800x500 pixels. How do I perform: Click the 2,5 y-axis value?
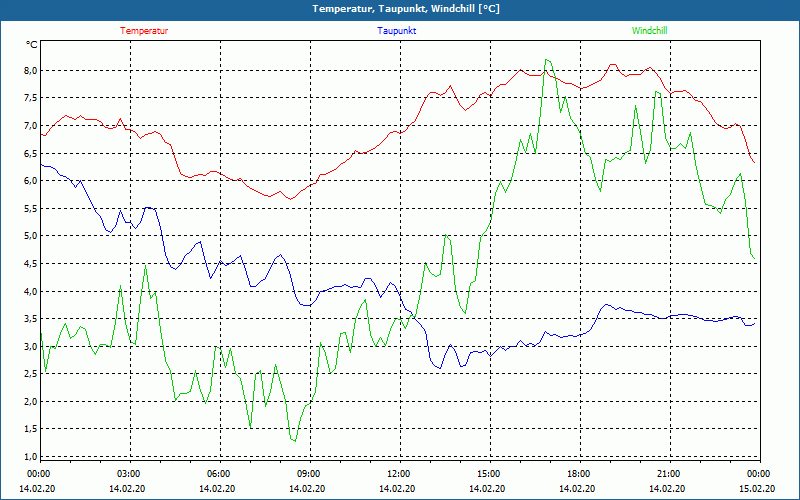31,374
